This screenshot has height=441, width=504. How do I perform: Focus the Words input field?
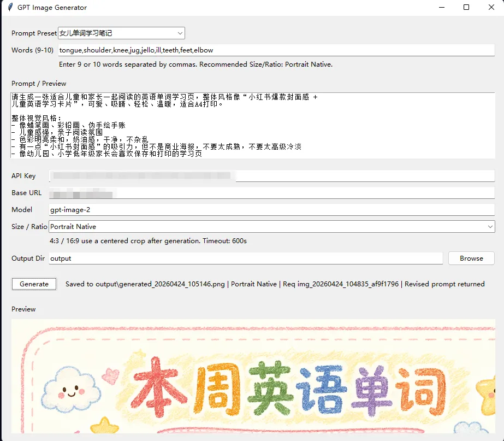click(276, 50)
